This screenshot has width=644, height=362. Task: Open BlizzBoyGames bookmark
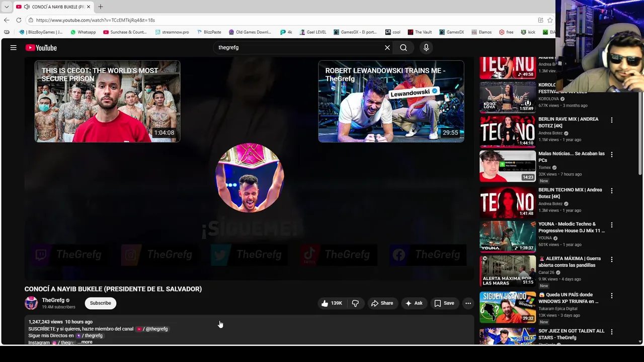(x=41, y=32)
